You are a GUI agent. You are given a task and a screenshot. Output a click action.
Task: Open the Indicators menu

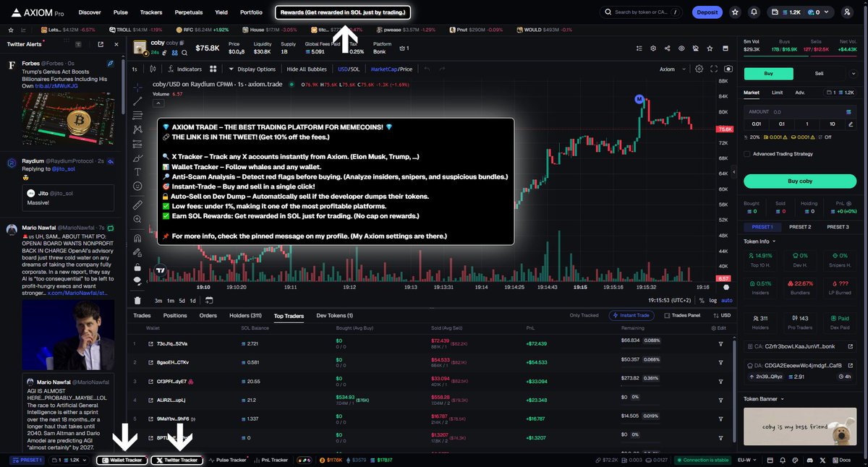point(184,69)
